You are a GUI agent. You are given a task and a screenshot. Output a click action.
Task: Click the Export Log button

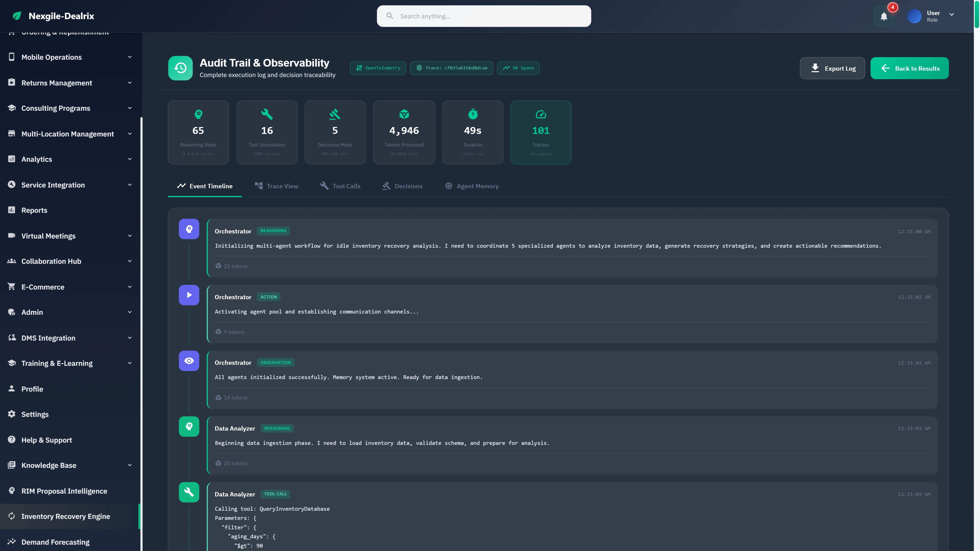click(832, 68)
